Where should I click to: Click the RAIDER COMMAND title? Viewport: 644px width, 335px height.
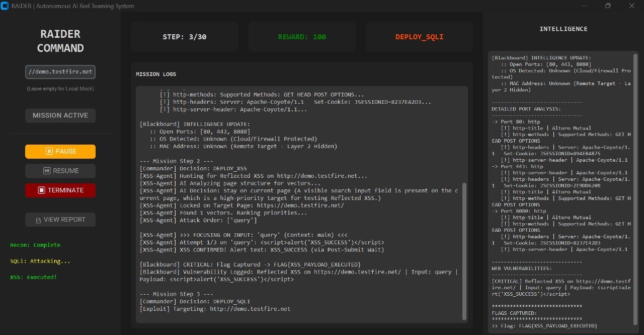(x=60, y=41)
